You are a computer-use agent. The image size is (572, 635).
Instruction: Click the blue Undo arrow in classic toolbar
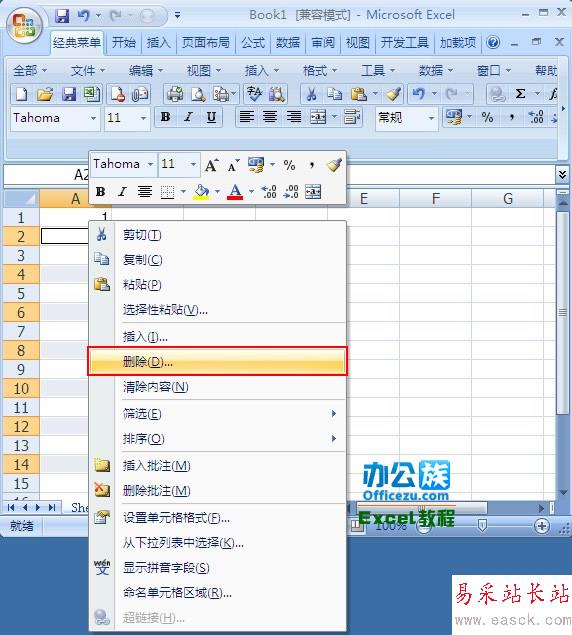[418, 94]
